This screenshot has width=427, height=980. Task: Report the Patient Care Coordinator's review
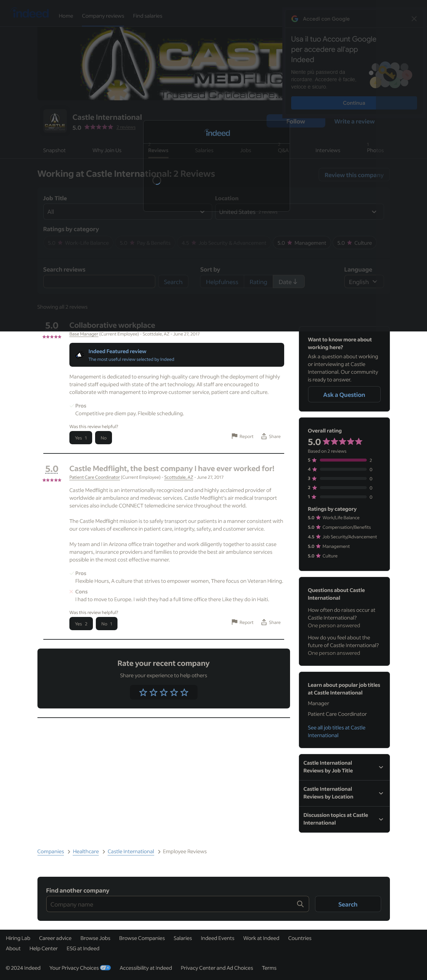[x=242, y=622]
